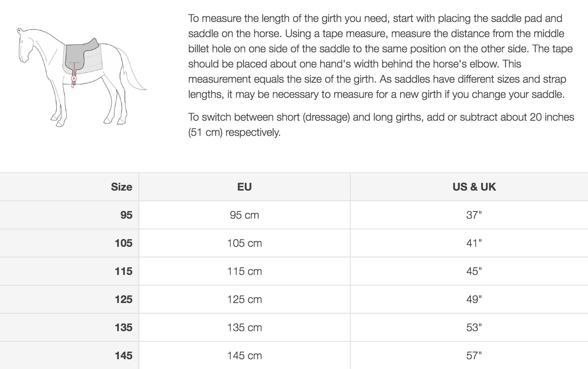Select the size 145 row label

[123, 356]
